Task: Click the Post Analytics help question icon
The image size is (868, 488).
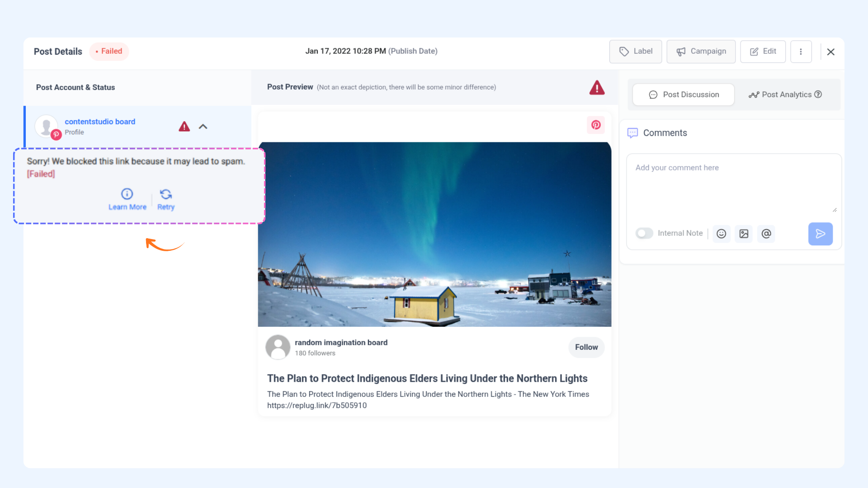Action: click(x=818, y=94)
